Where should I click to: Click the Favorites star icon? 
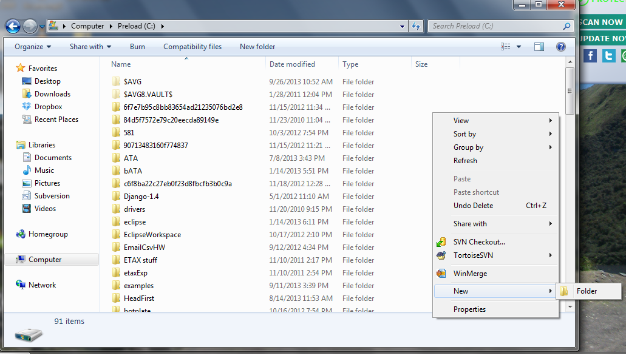(21, 68)
